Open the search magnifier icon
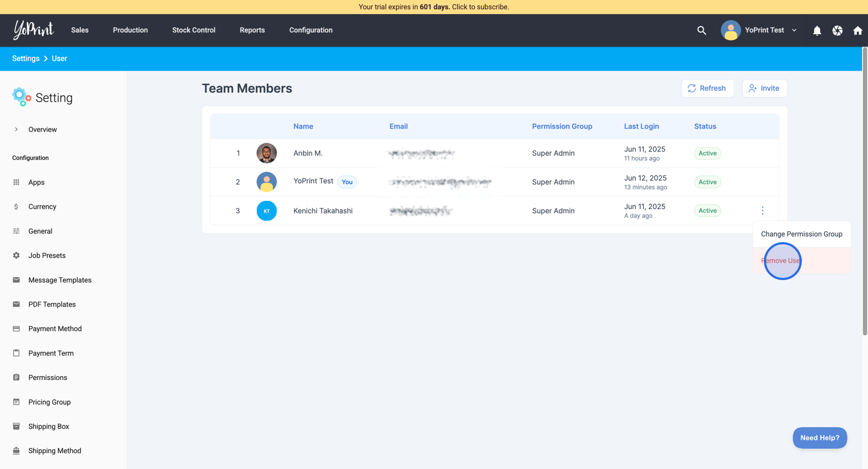Viewport: 868px width, 469px height. (x=701, y=30)
